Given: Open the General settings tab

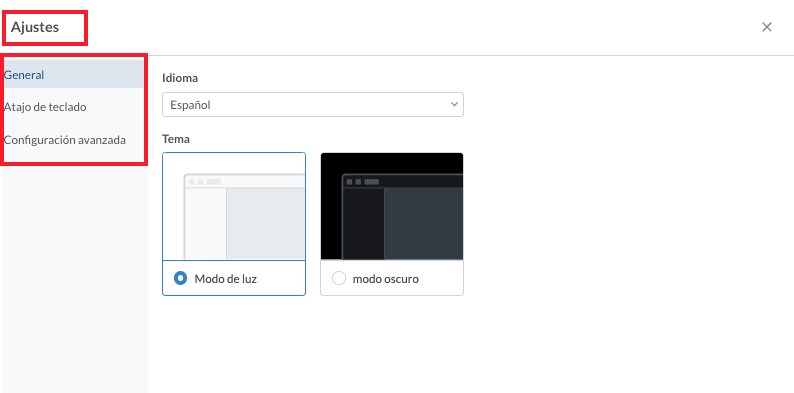Looking at the screenshot, I should coord(74,75).
